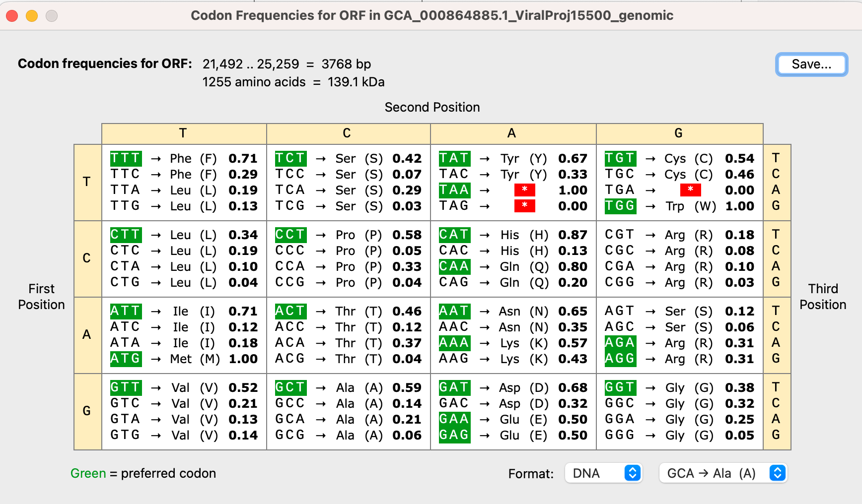This screenshot has width=862, height=504.
Task: Click the green TGG Trp codon
Action: pyautogui.click(x=620, y=206)
